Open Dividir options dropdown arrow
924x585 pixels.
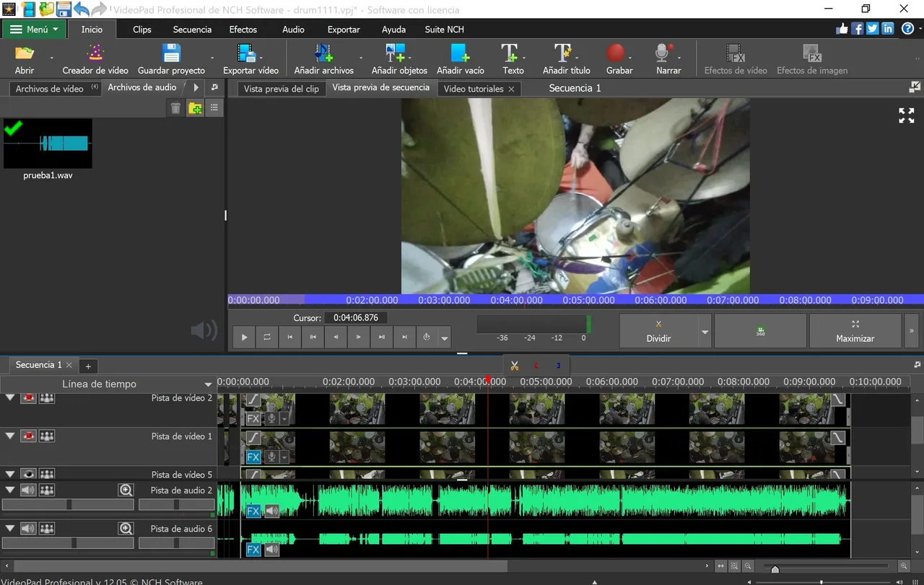click(705, 332)
